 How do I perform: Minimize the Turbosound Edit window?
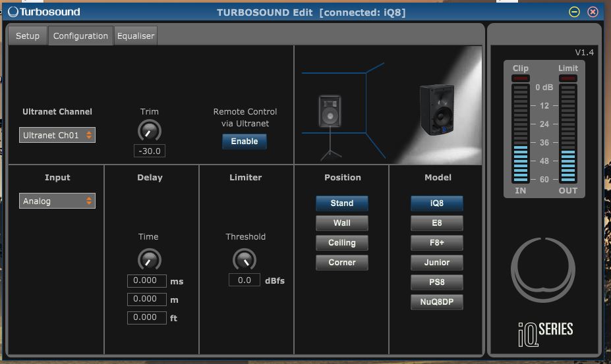574,12
